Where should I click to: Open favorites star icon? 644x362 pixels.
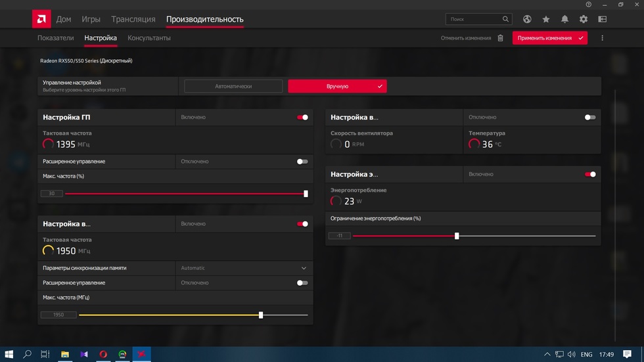coord(546,19)
